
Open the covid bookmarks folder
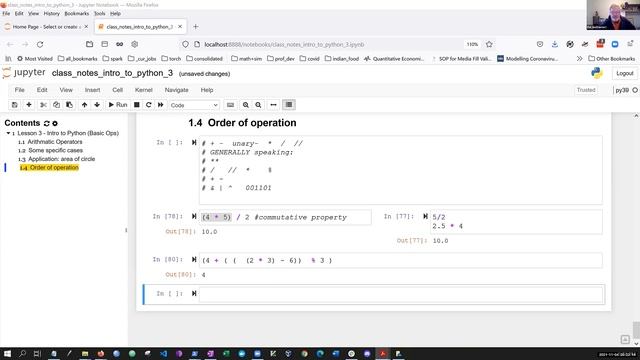[309, 59]
